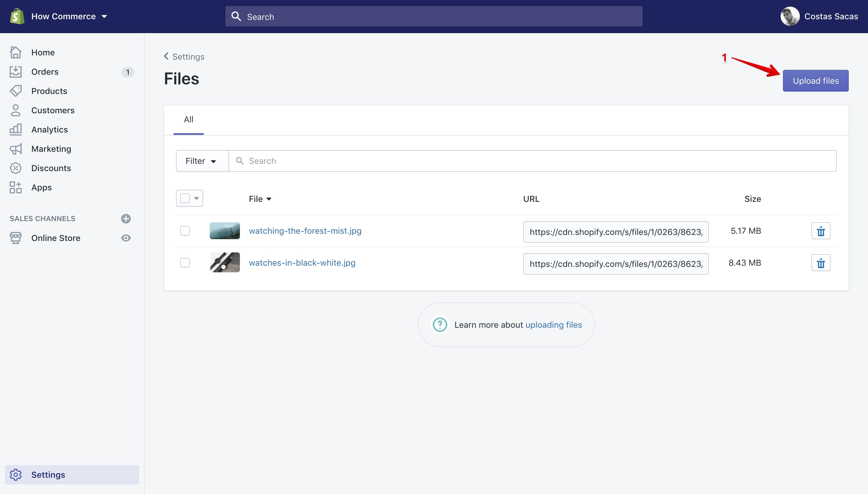Open the Filter dropdown
The image size is (868, 494).
[x=202, y=161]
